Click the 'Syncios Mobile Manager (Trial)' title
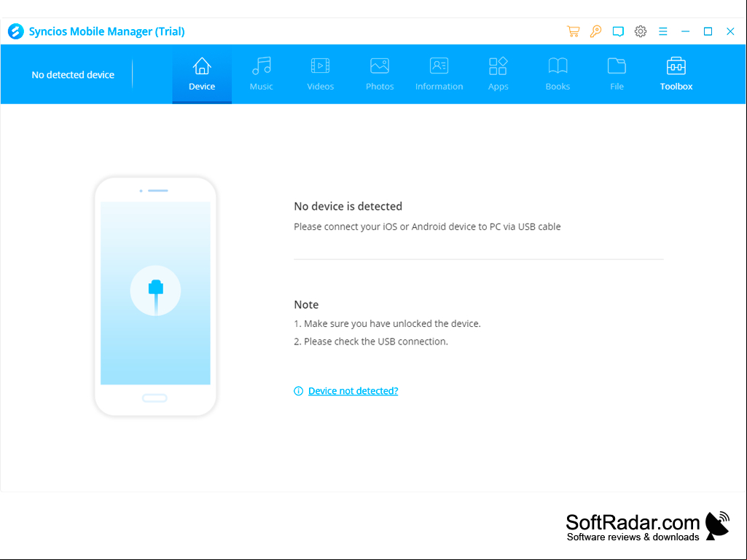 click(106, 31)
